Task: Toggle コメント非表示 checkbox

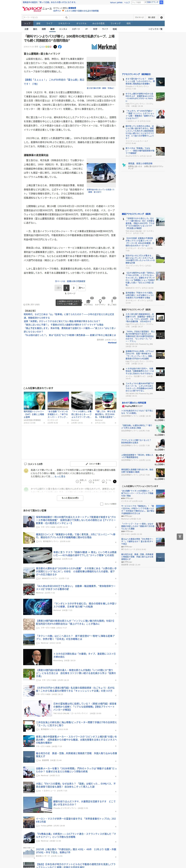Action: (x=102, y=504)
